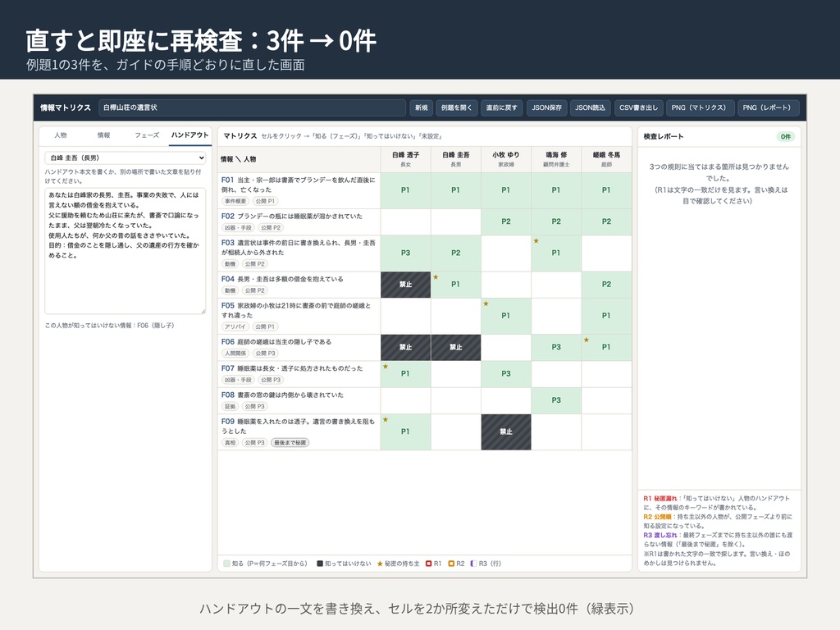
Task: Click the 蟷螂 冬馬 column header
Action: (x=606, y=159)
